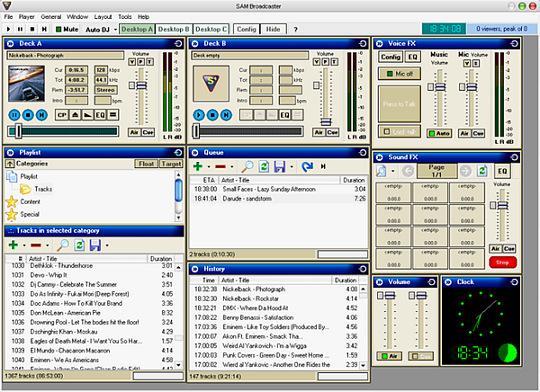Viewport: 540px width, 392px height.
Task: Open the Layout menu
Action: pos(103,16)
